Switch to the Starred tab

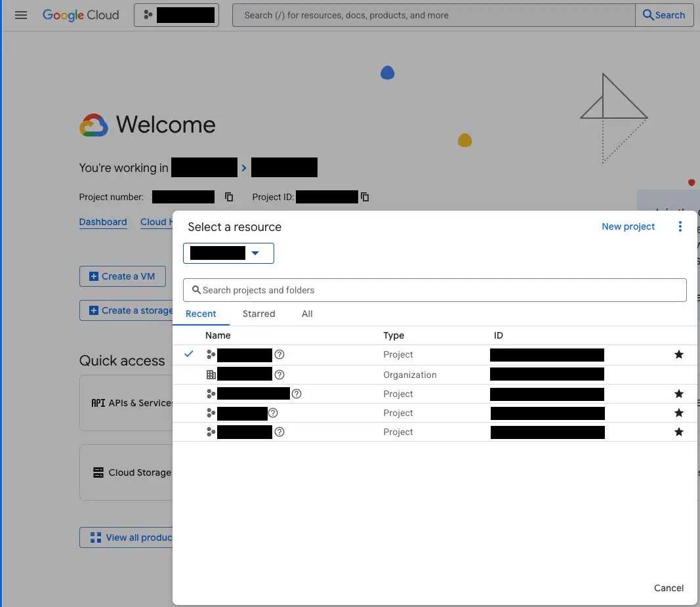coord(258,314)
